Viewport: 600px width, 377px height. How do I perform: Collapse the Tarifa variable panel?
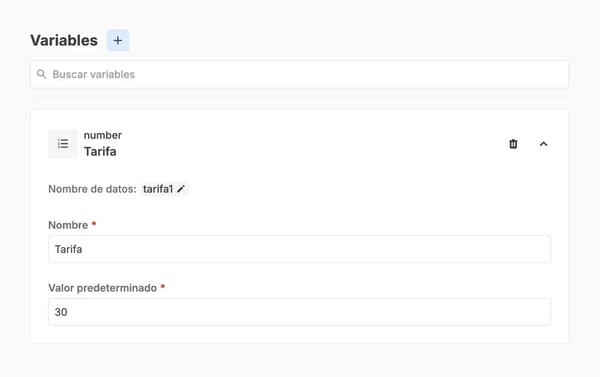click(543, 144)
